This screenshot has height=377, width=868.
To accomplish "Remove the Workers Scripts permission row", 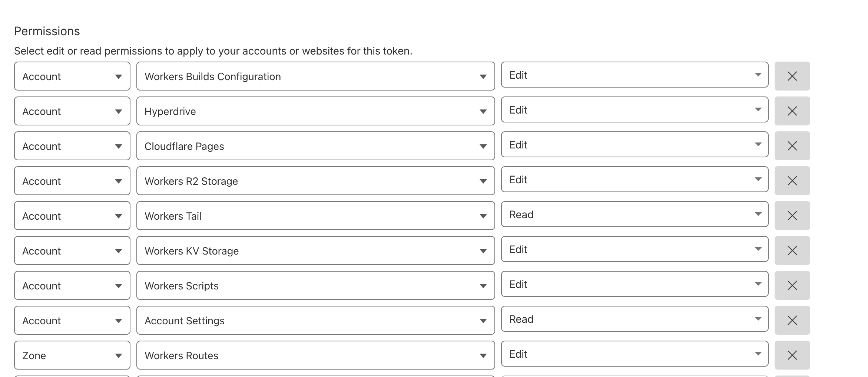I will click(x=792, y=285).
